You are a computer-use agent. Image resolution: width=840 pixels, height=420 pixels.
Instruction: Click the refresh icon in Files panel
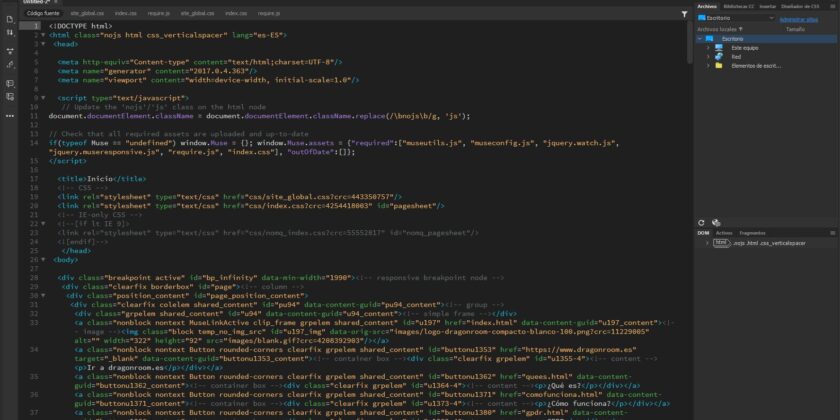click(x=701, y=223)
